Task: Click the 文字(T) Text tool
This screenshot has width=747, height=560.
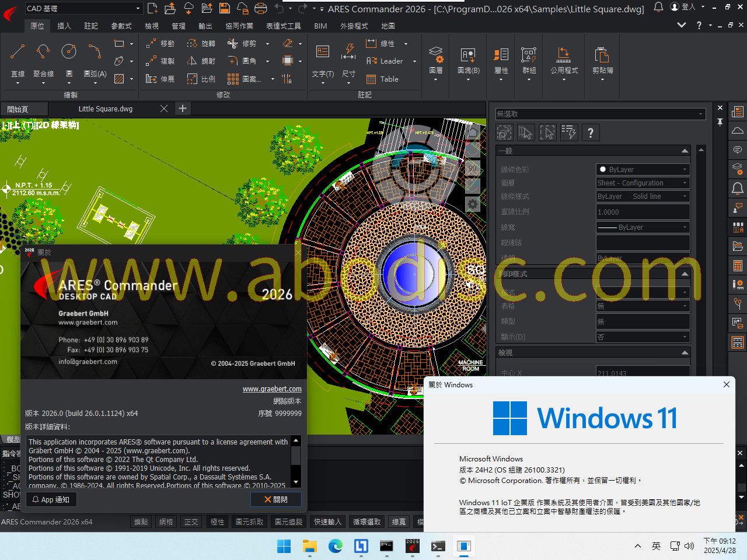Action: 323,61
